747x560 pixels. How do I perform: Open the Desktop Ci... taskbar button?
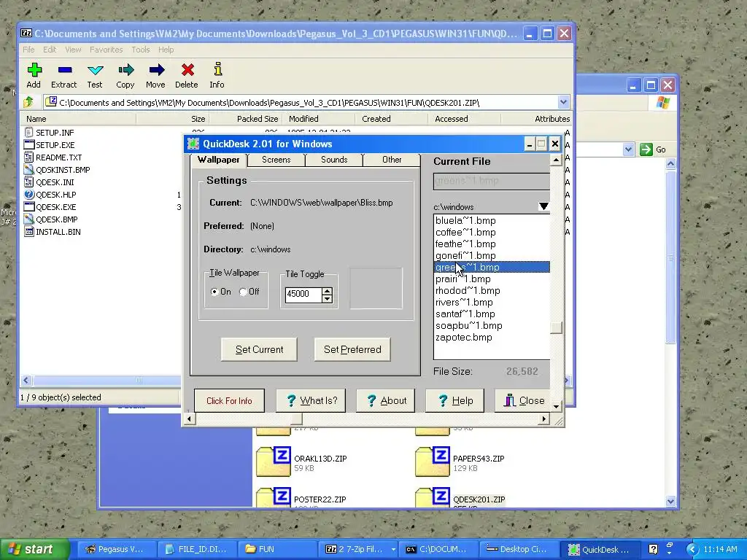coord(518,549)
